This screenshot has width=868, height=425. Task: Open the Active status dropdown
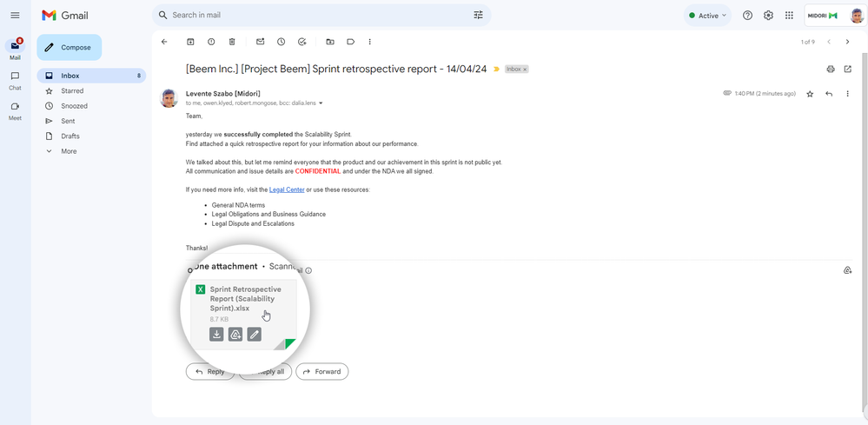(x=707, y=16)
